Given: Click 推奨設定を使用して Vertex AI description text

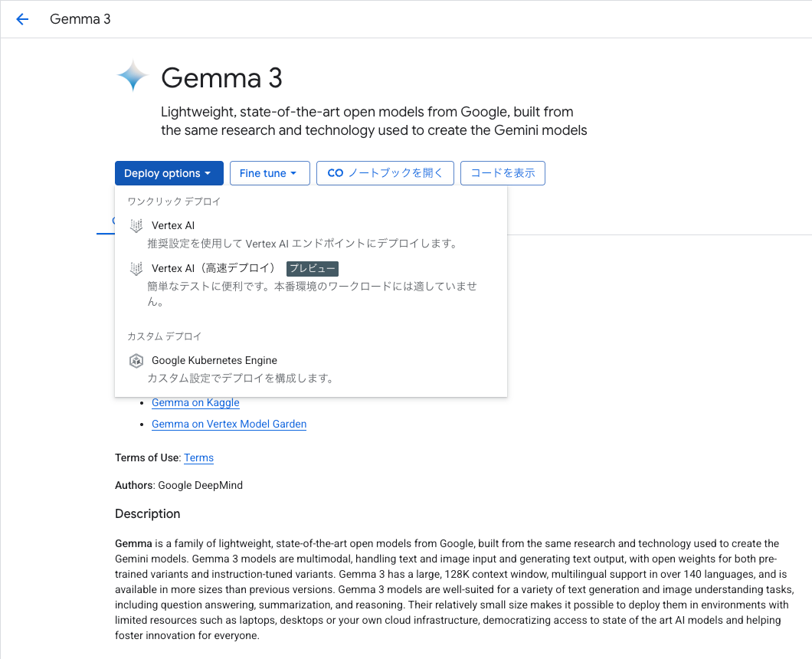Looking at the screenshot, I should (x=302, y=244).
